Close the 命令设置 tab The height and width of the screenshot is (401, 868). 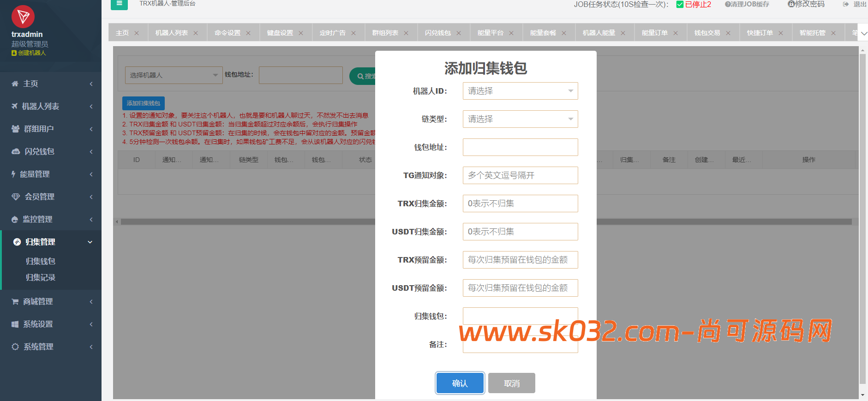(248, 33)
